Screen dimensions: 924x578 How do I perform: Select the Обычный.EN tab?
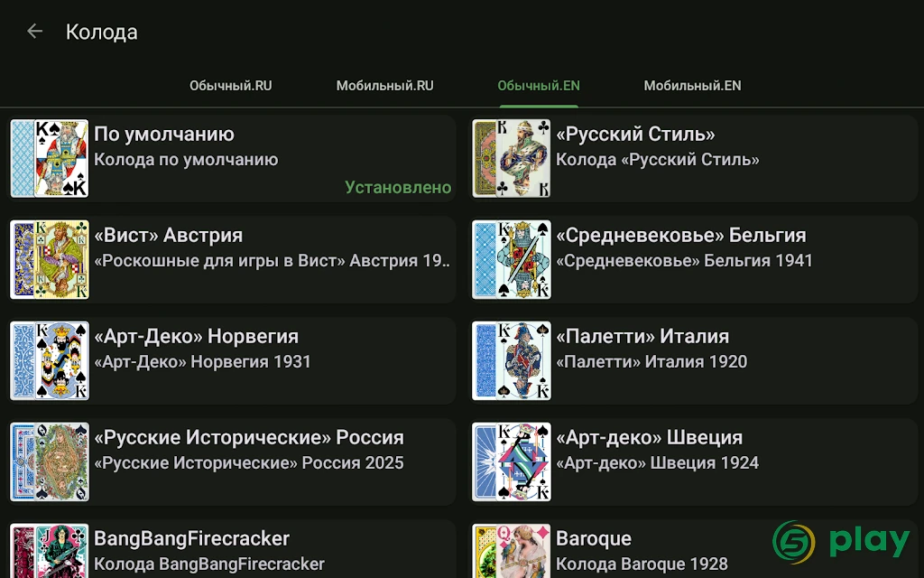click(539, 86)
